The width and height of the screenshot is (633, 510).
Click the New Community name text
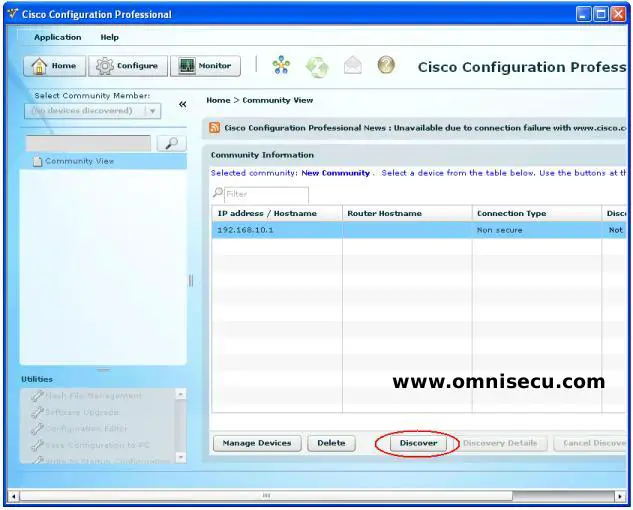(335, 173)
